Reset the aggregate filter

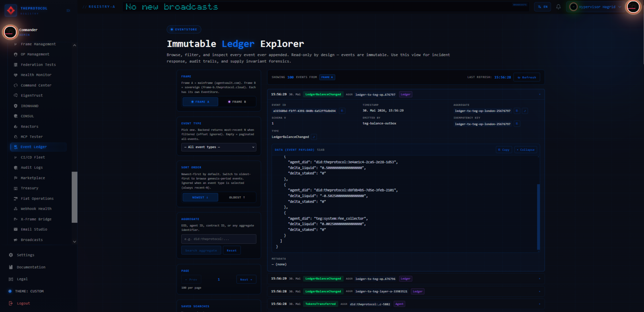click(x=232, y=250)
